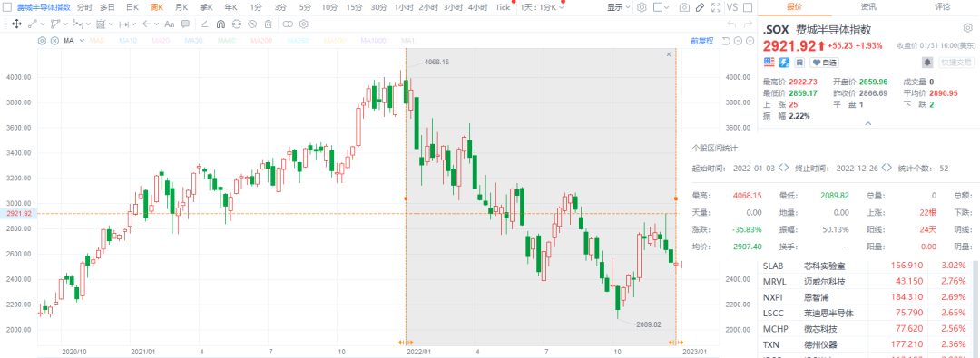Toggle the 自选 watchlist heart button
This screenshot has height=358, width=980.
[824, 63]
